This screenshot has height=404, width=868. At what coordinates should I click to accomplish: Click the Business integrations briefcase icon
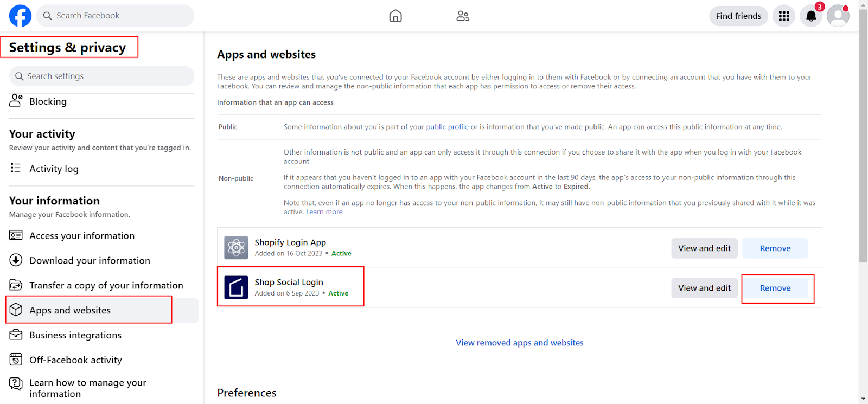(x=16, y=335)
